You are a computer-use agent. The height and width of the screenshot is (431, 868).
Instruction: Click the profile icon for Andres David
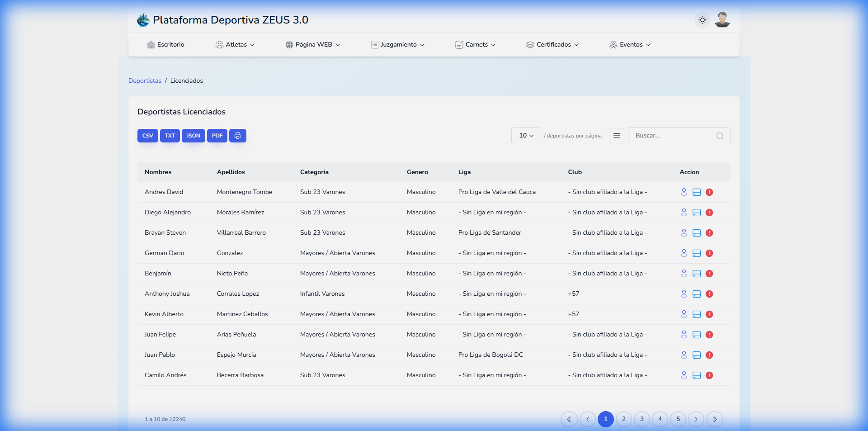coord(684,192)
